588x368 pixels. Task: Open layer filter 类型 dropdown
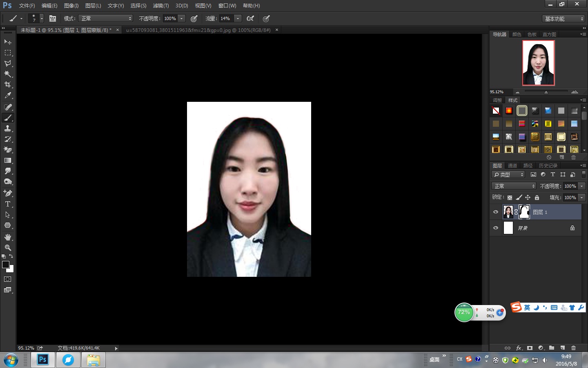(508, 175)
